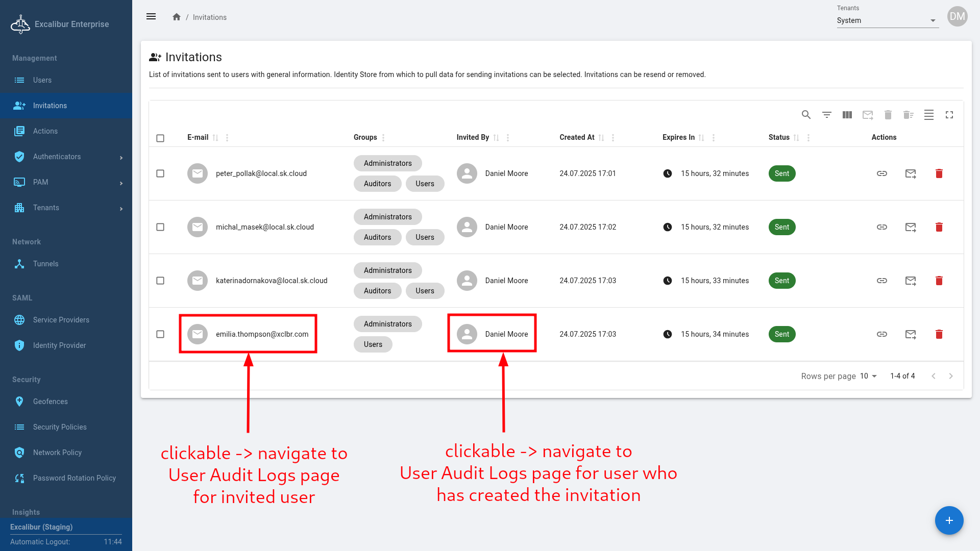Delete the emilia.thompson invitation

(x=939, y=334)
